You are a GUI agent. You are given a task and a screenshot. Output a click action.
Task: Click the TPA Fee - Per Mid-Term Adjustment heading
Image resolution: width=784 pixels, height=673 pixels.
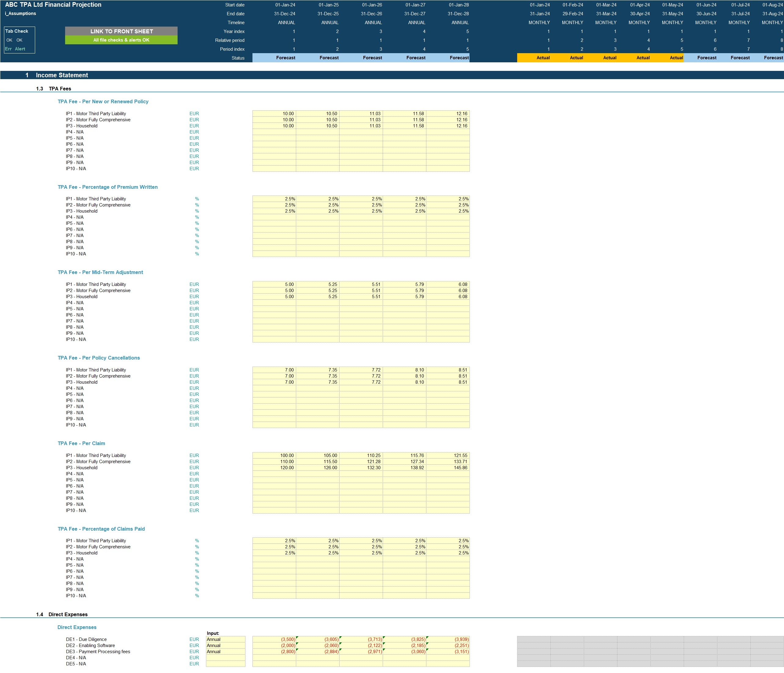(x=100, y=272)
